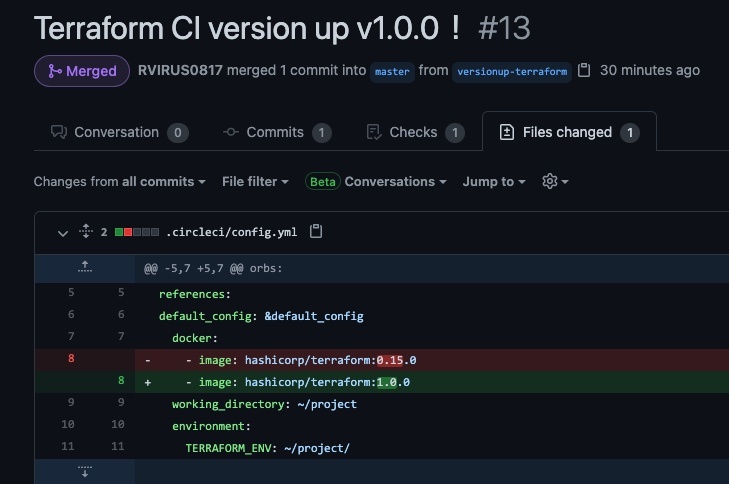Select the added line 8 number
The width and height of the screenshot is (729, 484).
coord(121,381)
